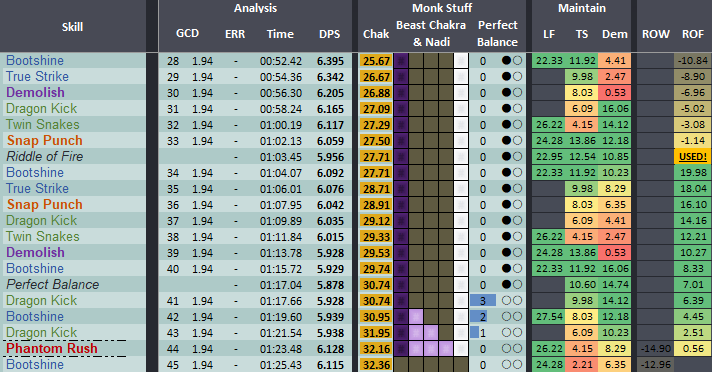The height and width of the screenshot is (372, 712).
Task: Click time value 01:23.48
Action: tap(281, 349)
